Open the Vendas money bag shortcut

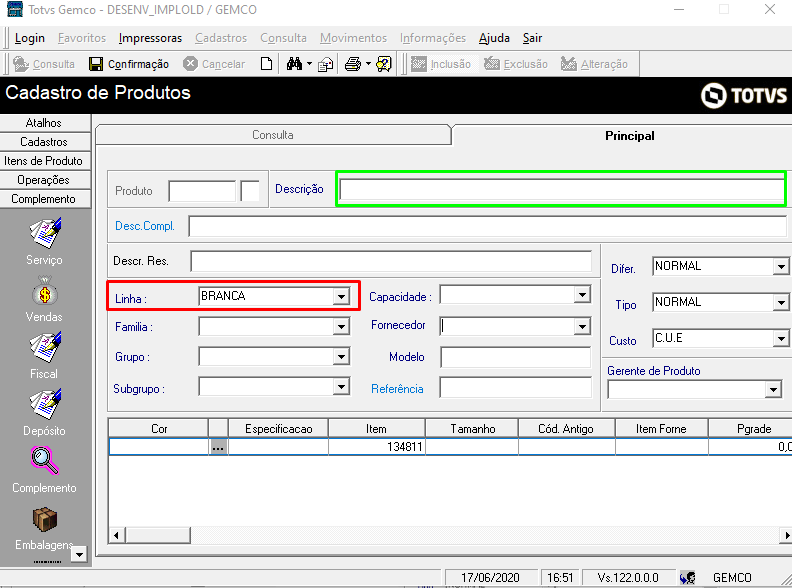[44, 291]
